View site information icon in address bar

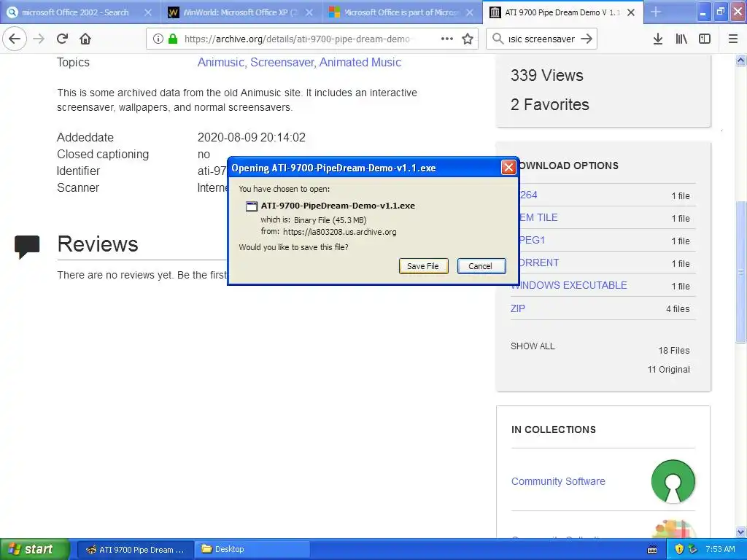coord(158,39)
